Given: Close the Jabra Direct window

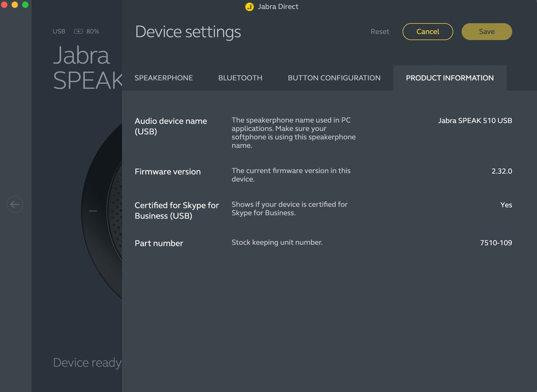Looking at the screenshot, I should coord(4,5).
